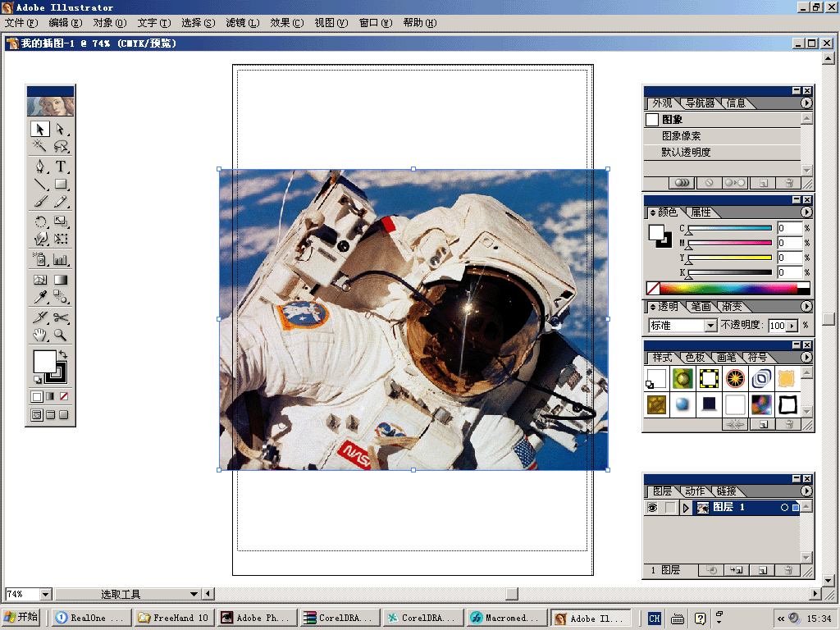Switch to RealOne in the taskbar
This screenshot has width=840, height=630.
[92, 618]
